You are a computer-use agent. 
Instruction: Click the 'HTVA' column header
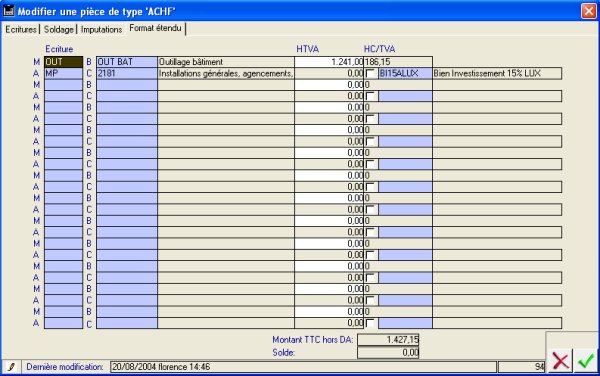pyautogui.click(x=308, y=49)
